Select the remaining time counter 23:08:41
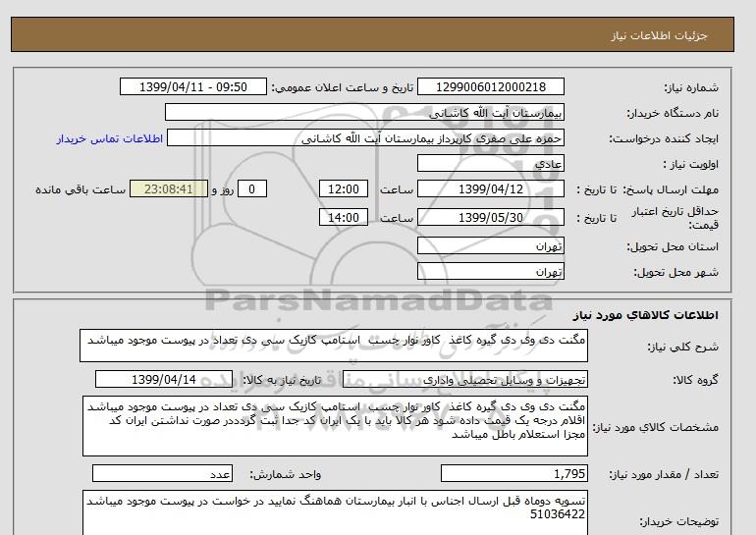 pos(169,188)
